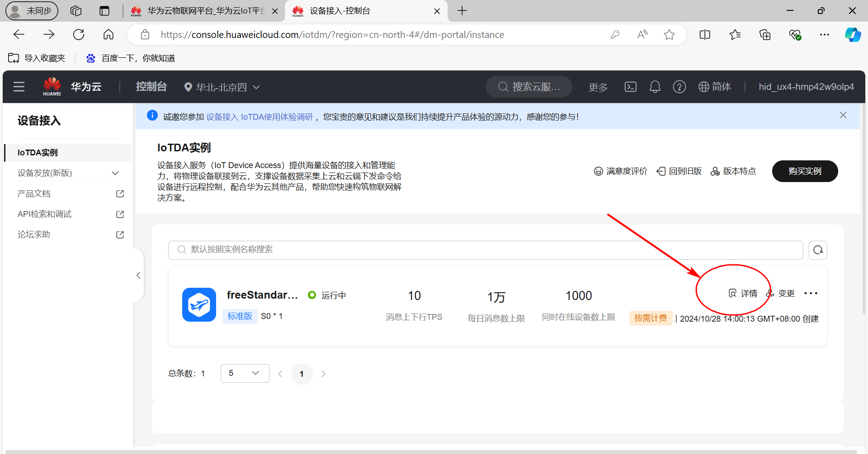The width and height of the screenshot is (868, 454).
Task: Click the IoTDA使用体验调研 survey link
Action: click(x=259, y=117)
